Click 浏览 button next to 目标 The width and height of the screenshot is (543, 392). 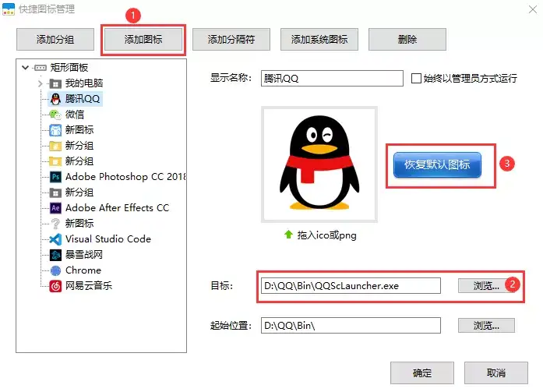486,286
